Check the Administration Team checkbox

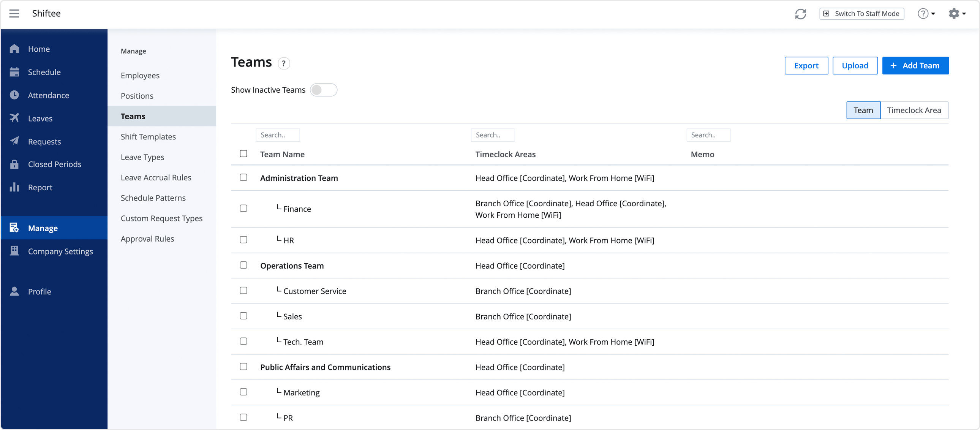click(x=243, y=177)
